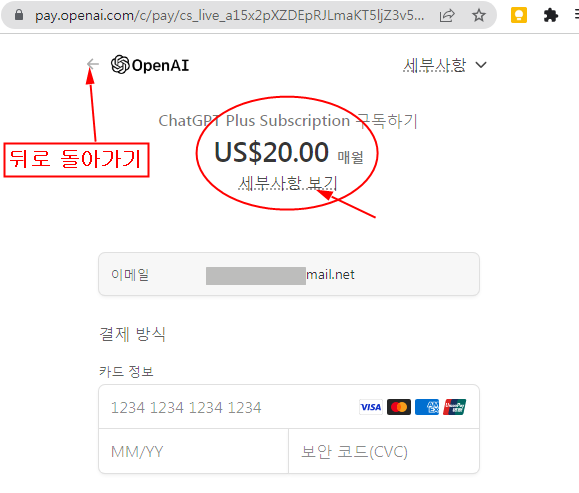Open the Extensions puzzle icon
This screenshot has width=579, height=493.
point(551,15)
